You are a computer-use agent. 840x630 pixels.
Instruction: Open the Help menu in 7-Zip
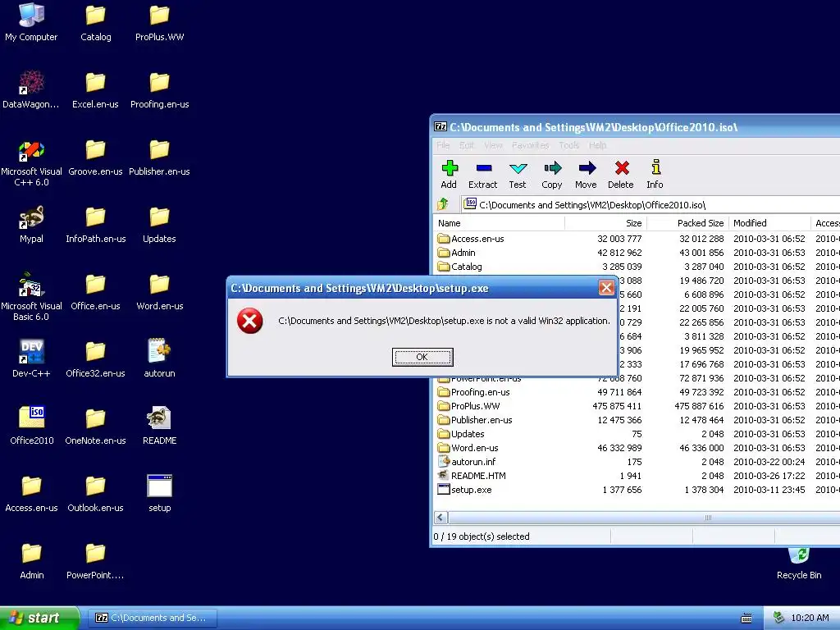(597, 145)
